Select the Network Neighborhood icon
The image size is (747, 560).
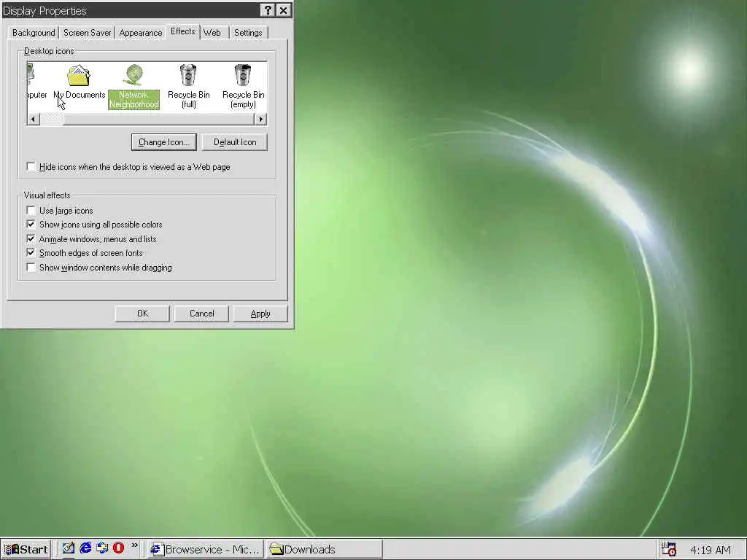coord(134,86)
